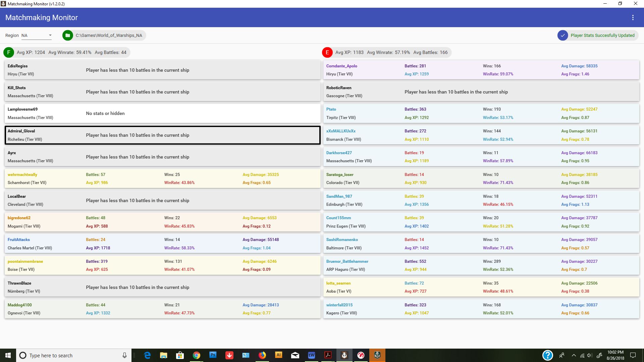Open the Region dropdown
This screenshot has height=362, width=644.
click(x=37, y=35)
